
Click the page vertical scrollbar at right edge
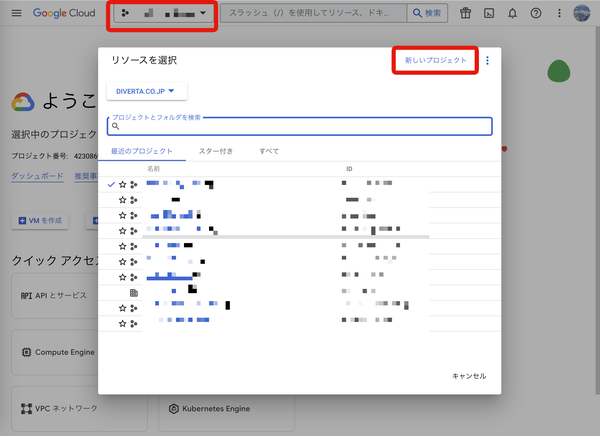point(598,209)
